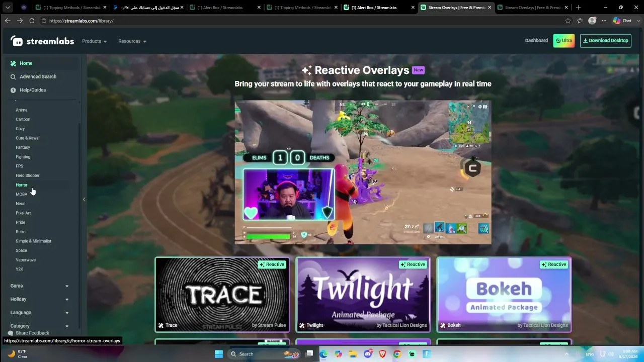Click Download Desktop button

pos(605,41)
